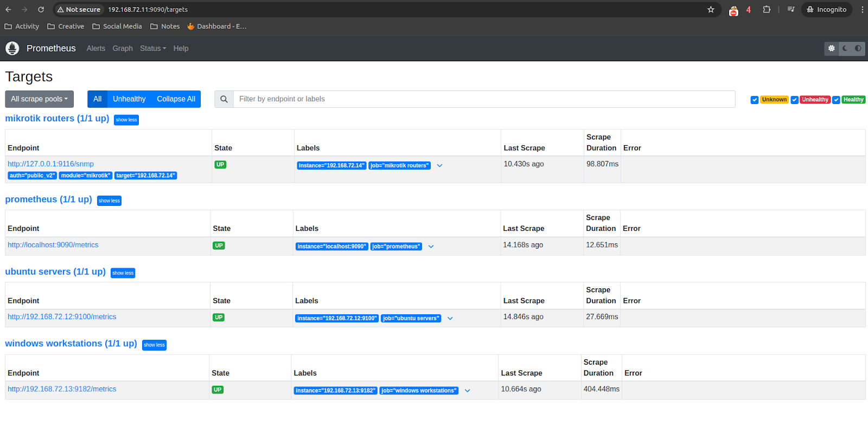The width and height of the screenshot is (868, 427).
Task: Switch to the dark theme moon icon
Action: [845, 48]
